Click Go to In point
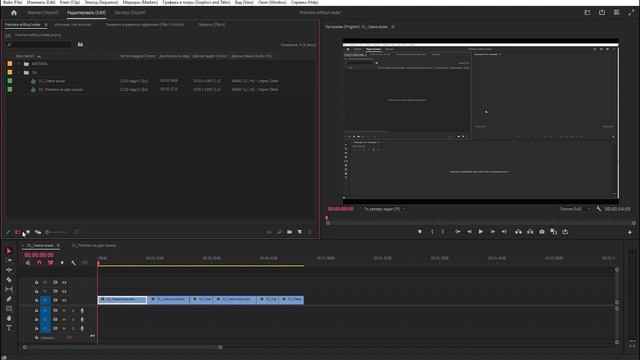The width and height of the screenshot is (640, 360). (458, 232)
